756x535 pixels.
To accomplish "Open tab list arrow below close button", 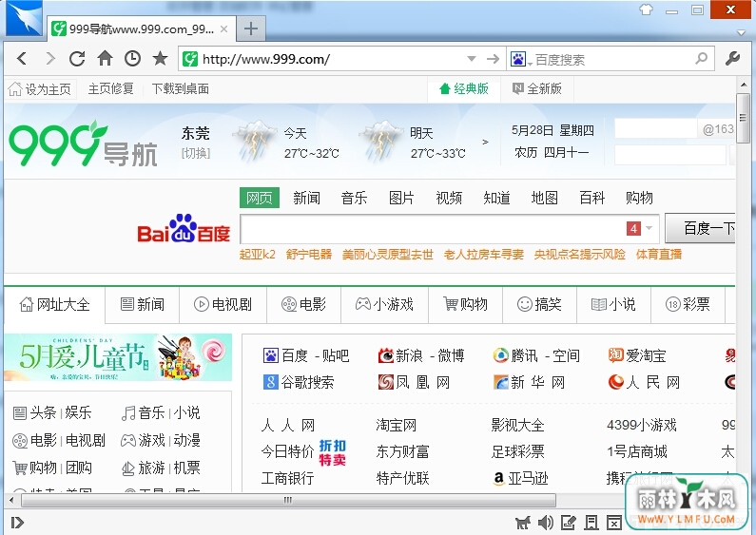I will coord(742,32).
